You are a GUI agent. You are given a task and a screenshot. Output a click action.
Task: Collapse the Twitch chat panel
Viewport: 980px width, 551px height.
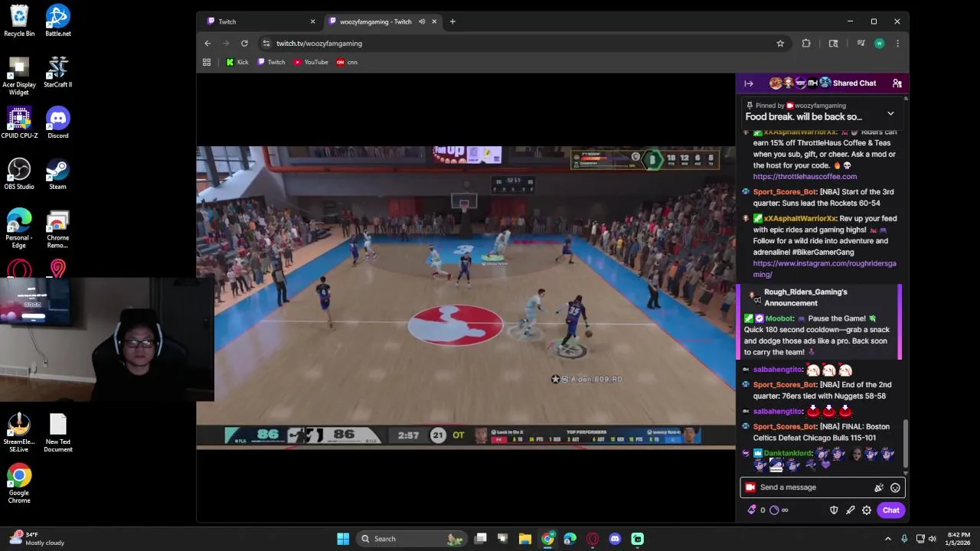(749, 83)
